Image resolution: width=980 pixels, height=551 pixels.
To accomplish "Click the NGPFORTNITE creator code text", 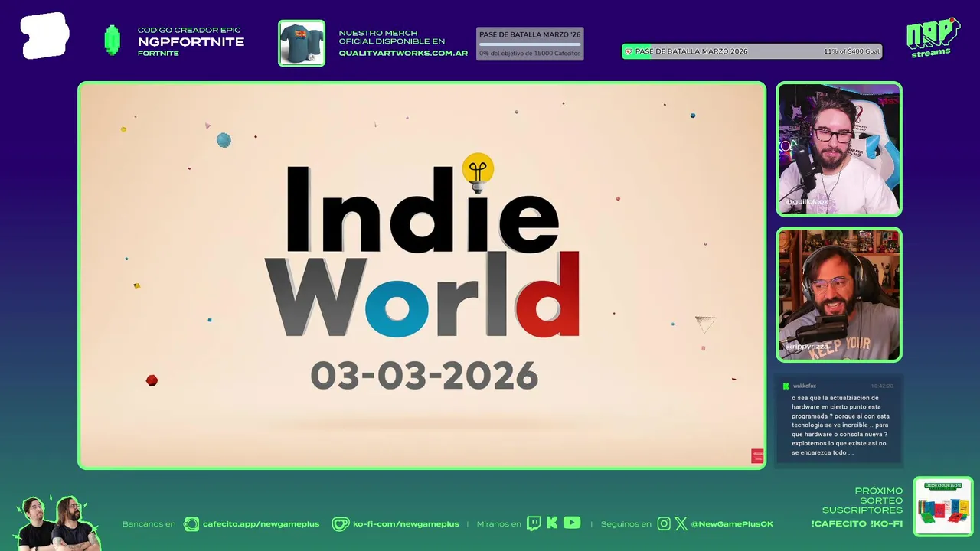I will coord(191,42).
